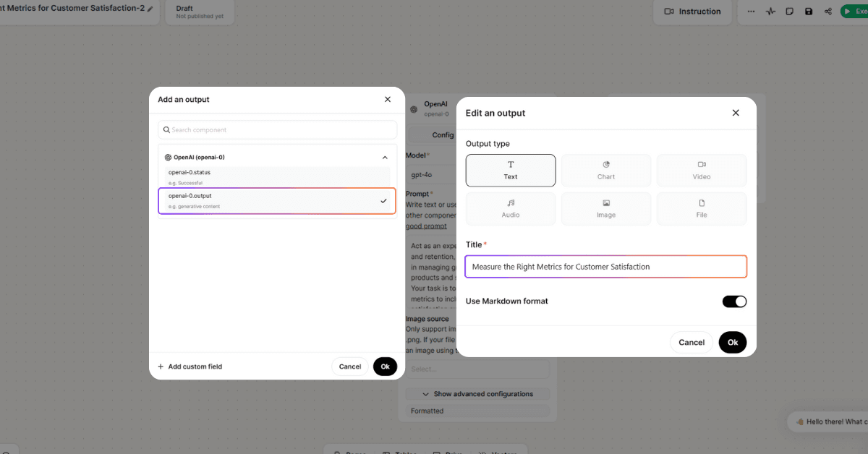
Task: Click the Title text field
Action: pyautogui.click(x=605, y=267)
